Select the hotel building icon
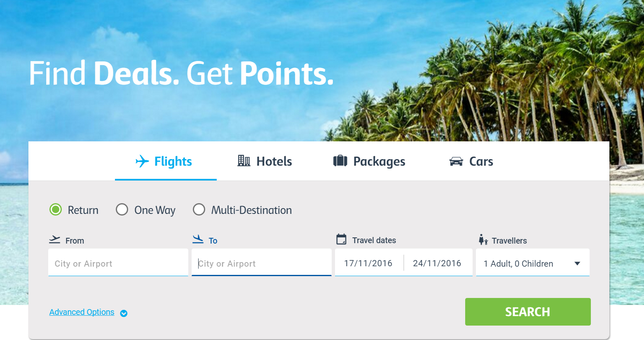 [243, 161]
